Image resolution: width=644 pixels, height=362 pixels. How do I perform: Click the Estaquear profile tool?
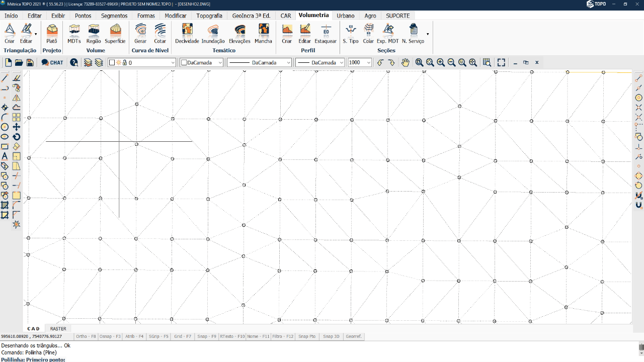click(x=326, y=34)
